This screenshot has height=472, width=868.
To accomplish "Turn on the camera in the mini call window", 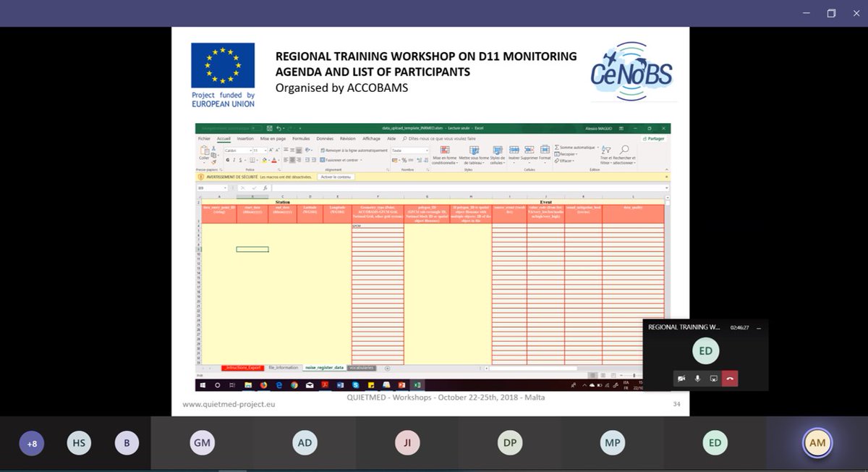I will click(681, 378).
